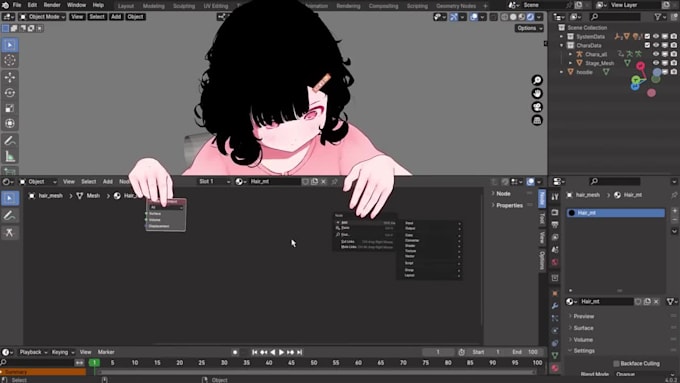Screen dimensions: 680x383
Task: Open the Modifiers wrench properties tab
Action: 555,306
